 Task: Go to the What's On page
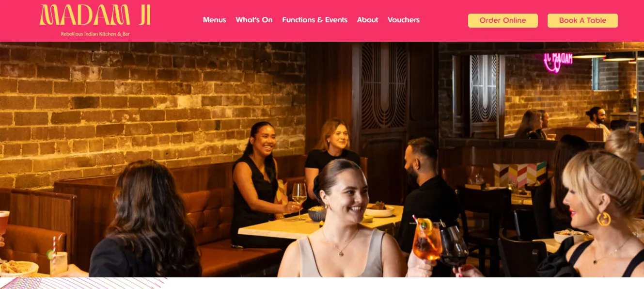(254, 20)
